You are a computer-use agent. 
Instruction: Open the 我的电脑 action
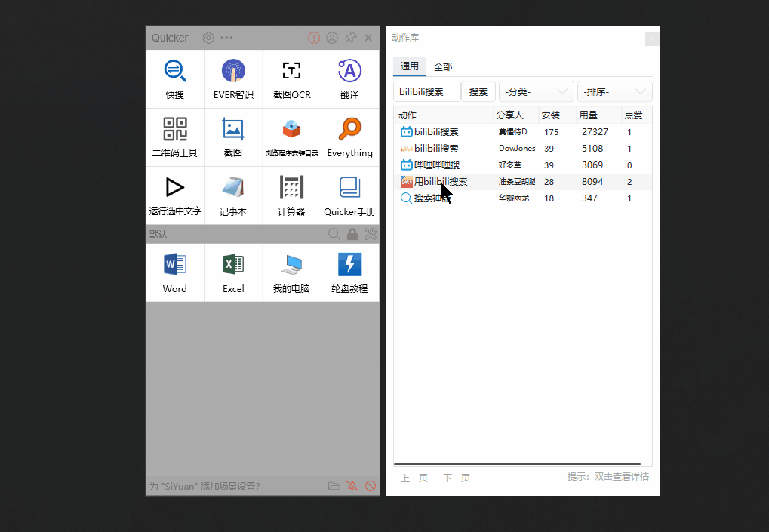pos(291,272)
